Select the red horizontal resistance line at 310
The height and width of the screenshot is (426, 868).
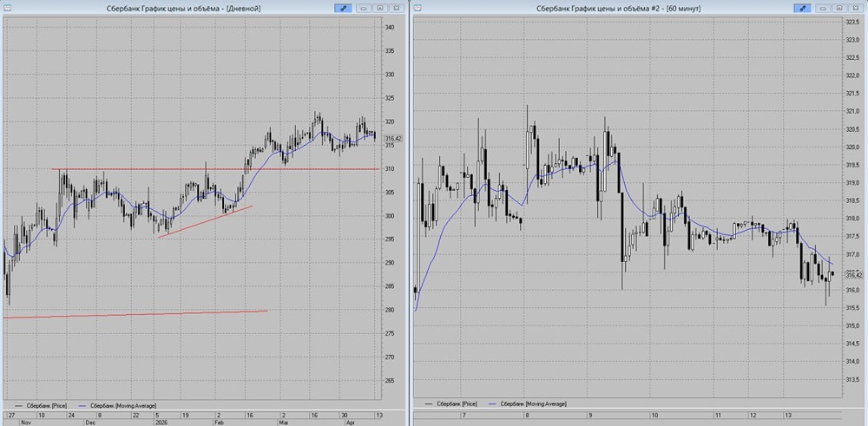tap(216, 168)
